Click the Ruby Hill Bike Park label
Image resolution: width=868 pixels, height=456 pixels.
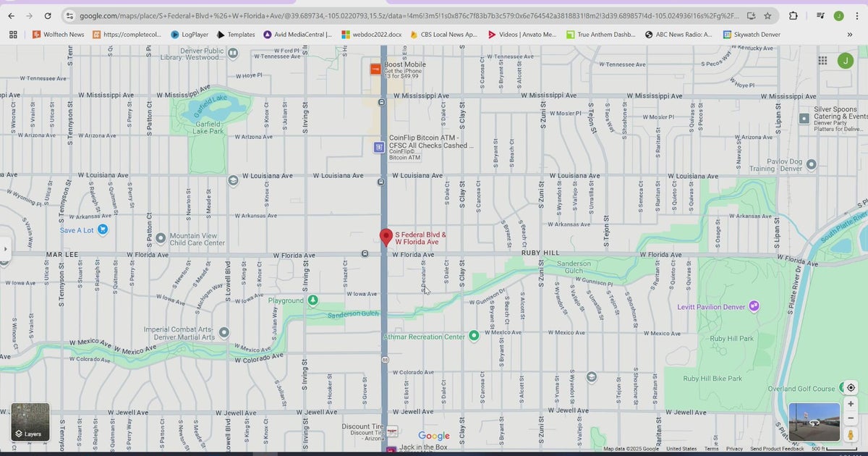(x=713, y=379)
